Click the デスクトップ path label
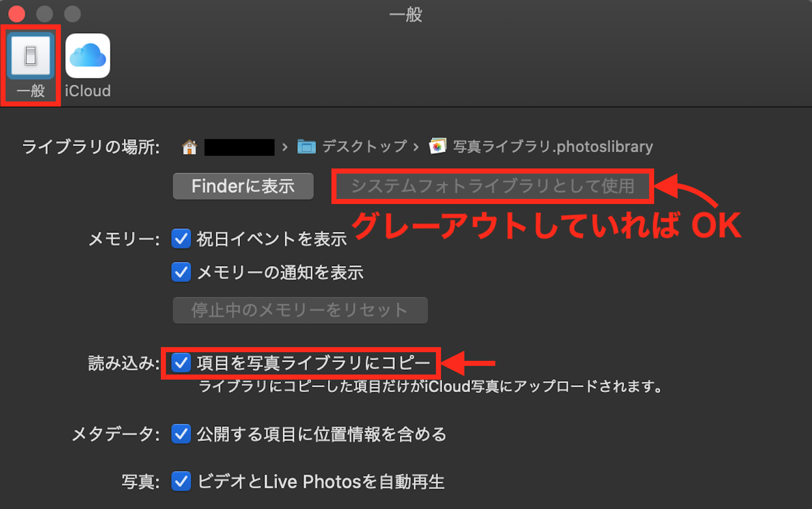812x509 pixels. (364, 147)
